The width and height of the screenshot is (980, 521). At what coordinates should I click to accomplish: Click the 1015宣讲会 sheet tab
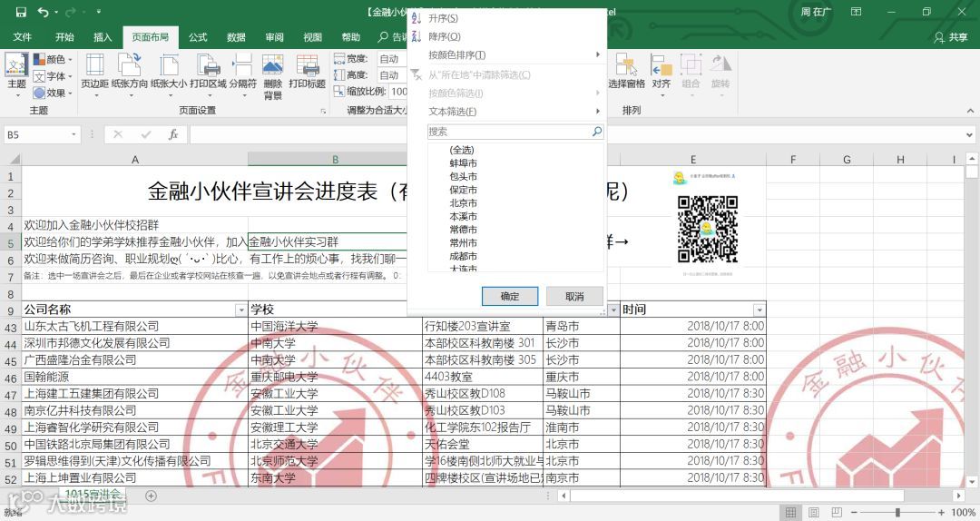[x=93, y=494]
